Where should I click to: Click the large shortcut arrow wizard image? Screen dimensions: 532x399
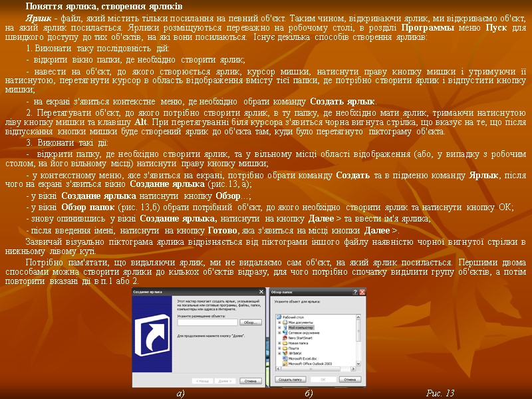click(152, 335)
